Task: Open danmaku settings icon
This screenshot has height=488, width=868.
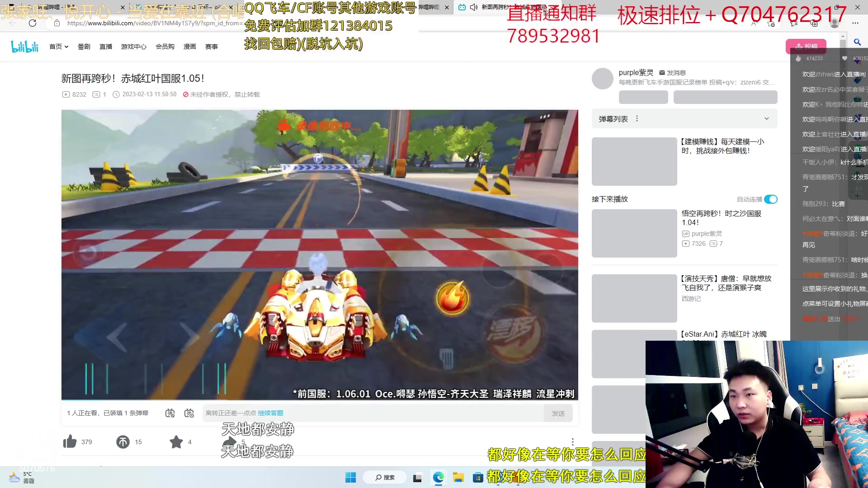Action: coord(189,413)
